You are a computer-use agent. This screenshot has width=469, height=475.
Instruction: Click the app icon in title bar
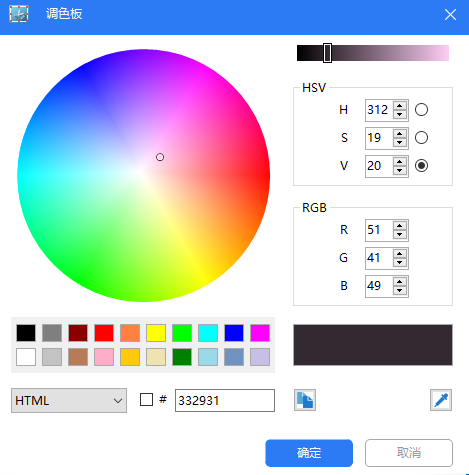click(x=19, y=14)
